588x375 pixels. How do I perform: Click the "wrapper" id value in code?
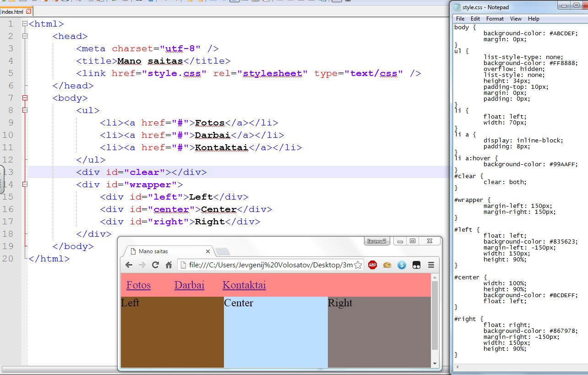[x=150, y=185]
